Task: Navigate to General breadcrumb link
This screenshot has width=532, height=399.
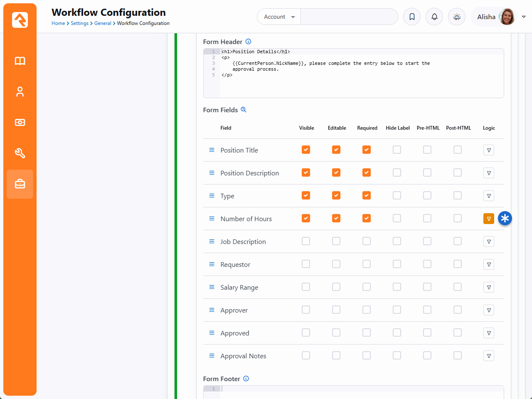Action: (x=103, y=23)
